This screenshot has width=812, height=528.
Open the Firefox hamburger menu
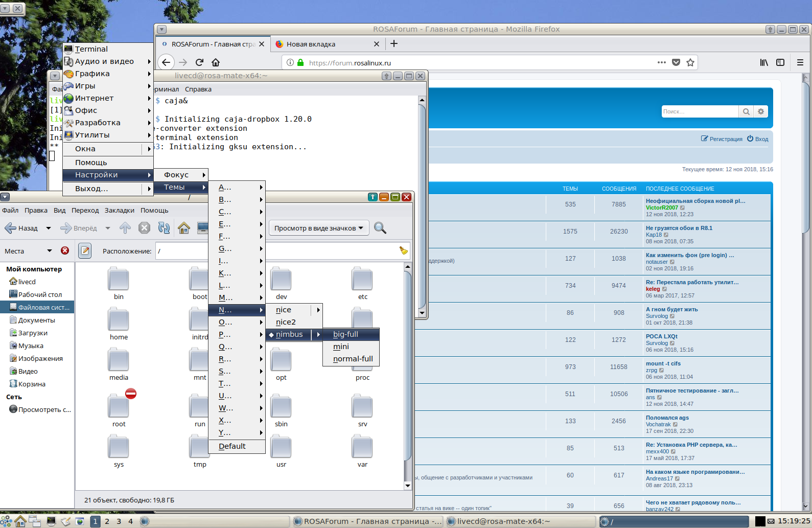[x=800, y=62]
